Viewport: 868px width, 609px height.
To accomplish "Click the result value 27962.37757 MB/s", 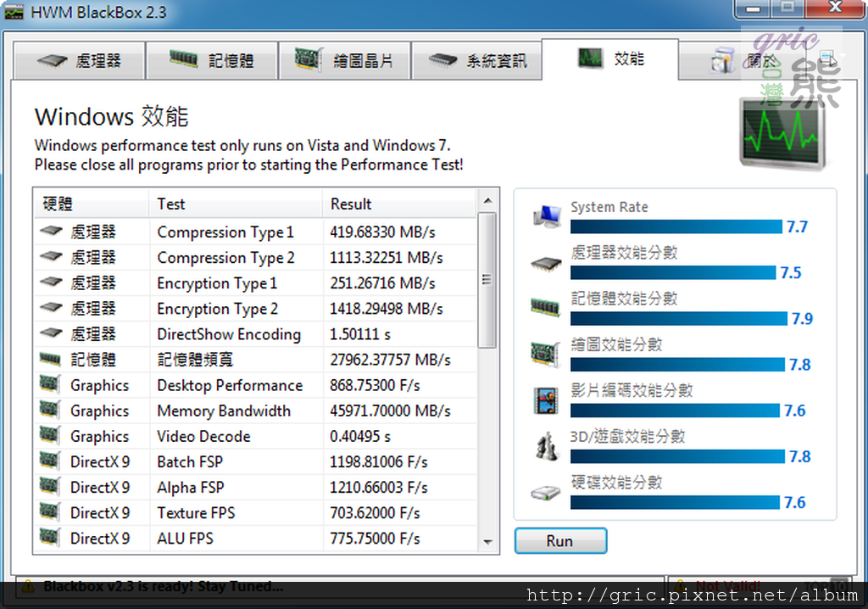I will (x=390, y=360).
